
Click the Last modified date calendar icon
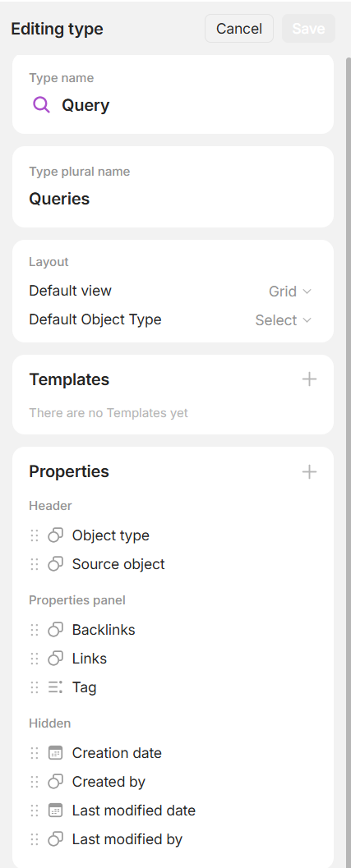click(x=55, y=811)
